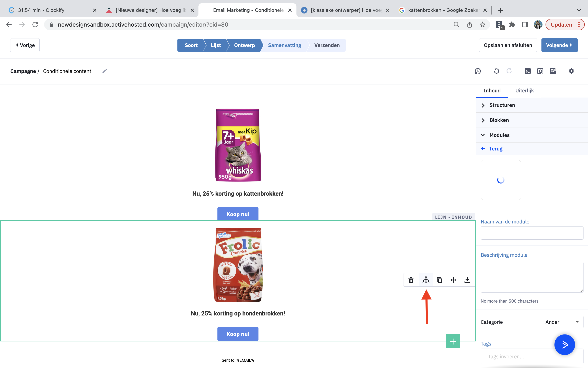The image size is (588, 368).
Task: Edit campaign name with pencil icon
Action: click(105, 71)
